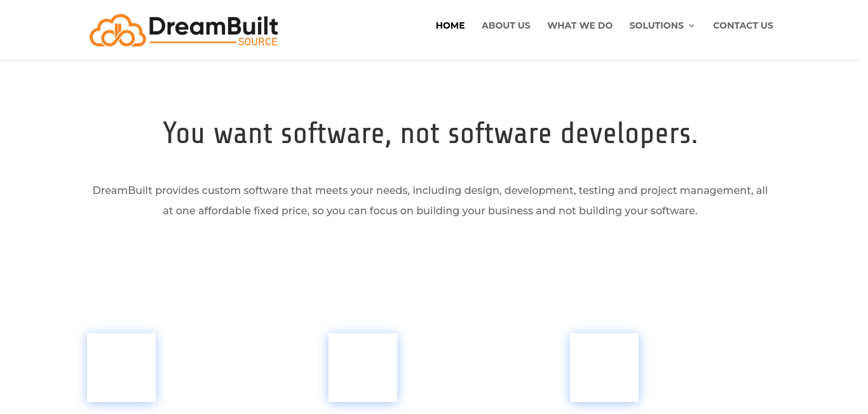Open the WHAT WE DO page
The width and height of the screenshot is (868, 414).
click(580, 25)
